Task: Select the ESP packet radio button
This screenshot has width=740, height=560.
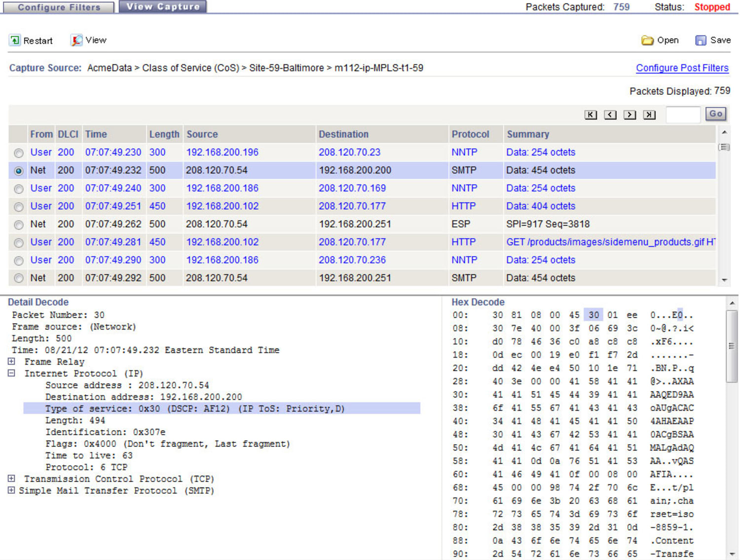Action: coord(19,224)
